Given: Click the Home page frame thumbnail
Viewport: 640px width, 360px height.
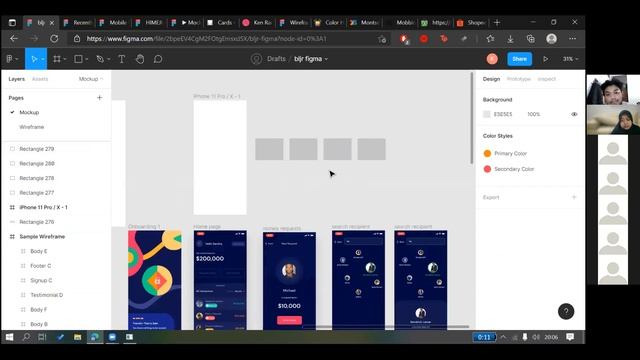Looking at the screenshot, I should coord(220,280).
